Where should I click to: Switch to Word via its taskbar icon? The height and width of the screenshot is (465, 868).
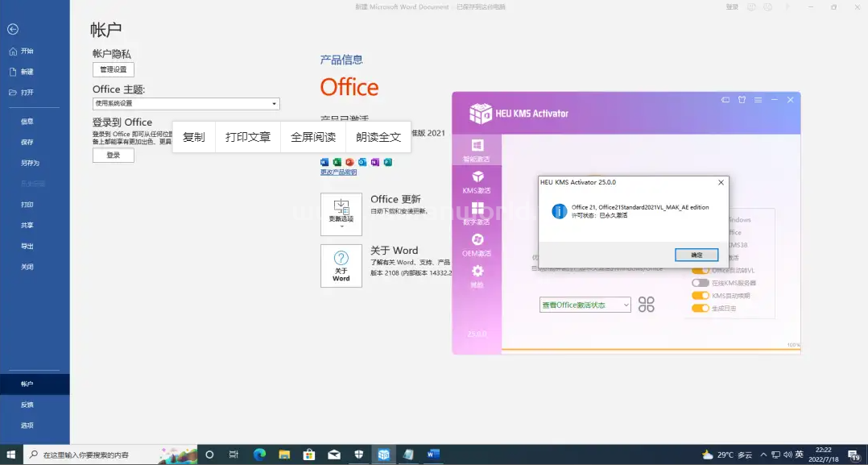point(433,455)
